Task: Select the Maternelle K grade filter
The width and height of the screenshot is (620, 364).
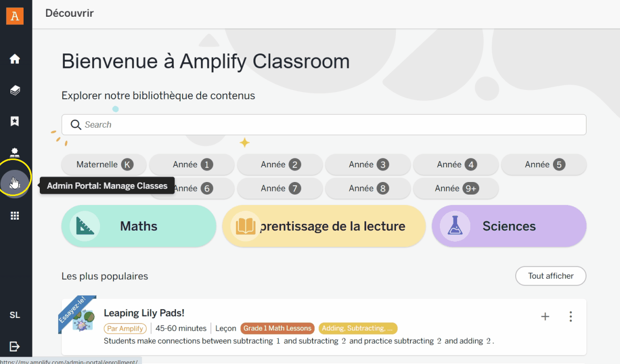Action: point(105,165)
